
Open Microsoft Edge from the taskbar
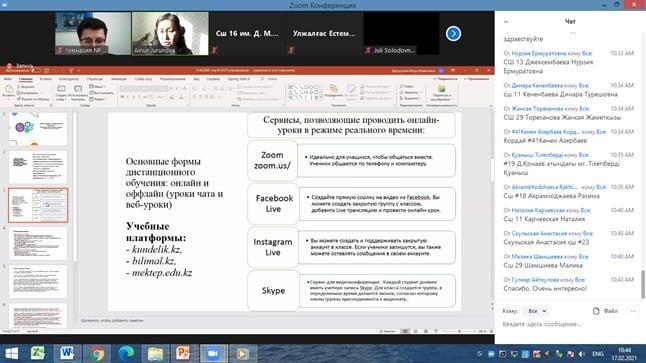[x=126, y=354]
